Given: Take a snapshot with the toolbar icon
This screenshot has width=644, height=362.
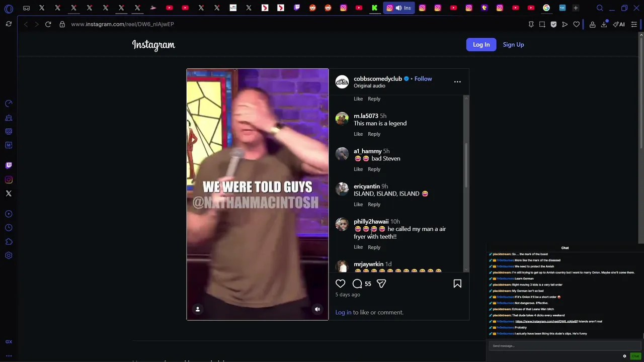Looking at the screenshot, I should (542, 24).
